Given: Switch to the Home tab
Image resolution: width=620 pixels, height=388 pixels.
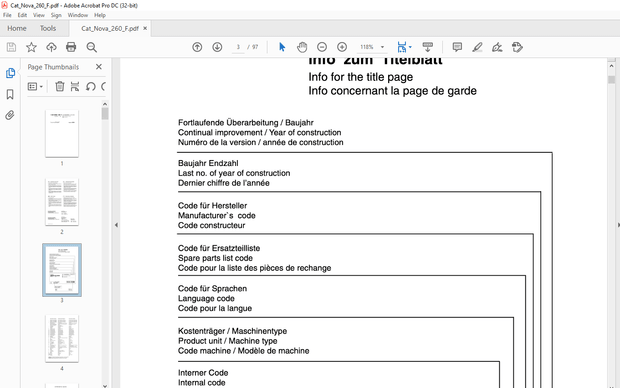Looking at the screenshot, I should pos(17,28).
